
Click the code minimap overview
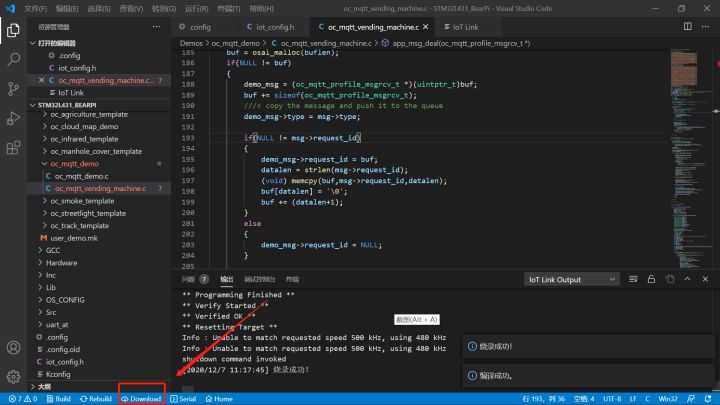tap(684, 156)
